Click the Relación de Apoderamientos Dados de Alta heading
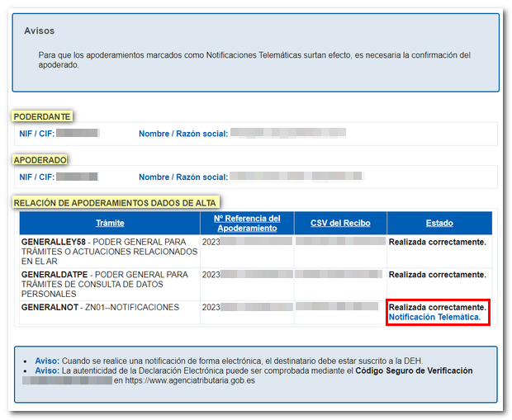Viewport: 512px width, 420px height. tap(116, 202)
